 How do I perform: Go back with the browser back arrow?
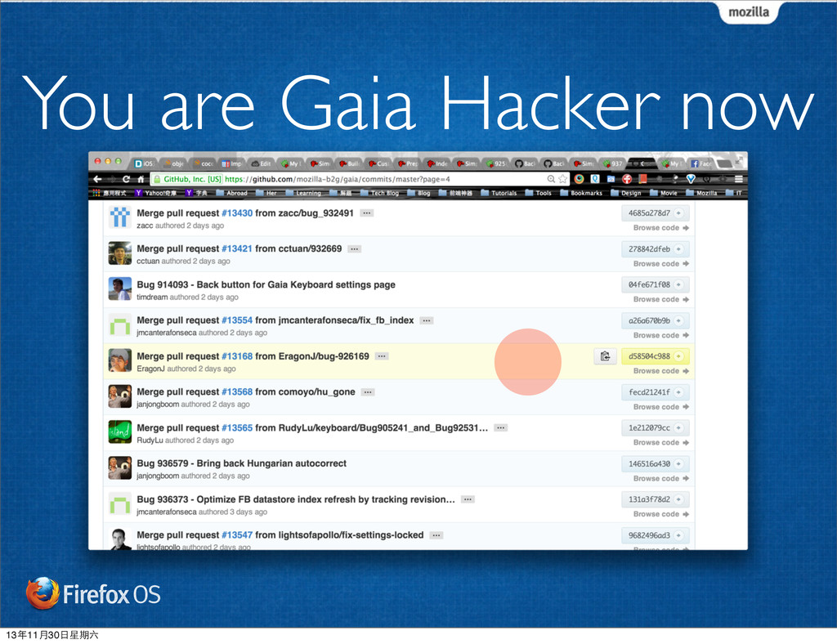[97, 179]
